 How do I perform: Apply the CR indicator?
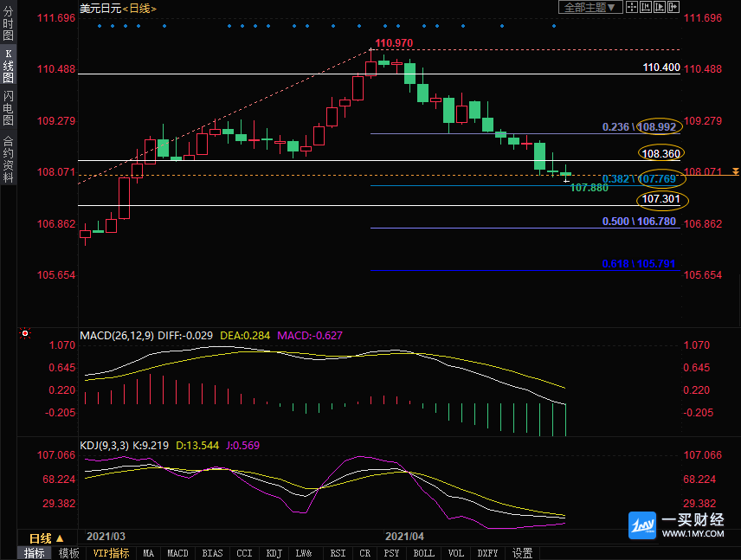click(x=364, y=553)
